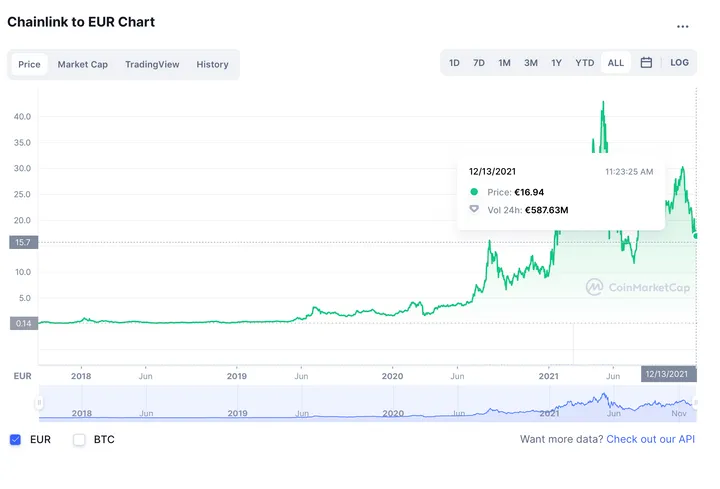Viewport: 720px width, 489px height.
Task: Enable the BTC currency checkbox
Action: click(x=79, y=439)
